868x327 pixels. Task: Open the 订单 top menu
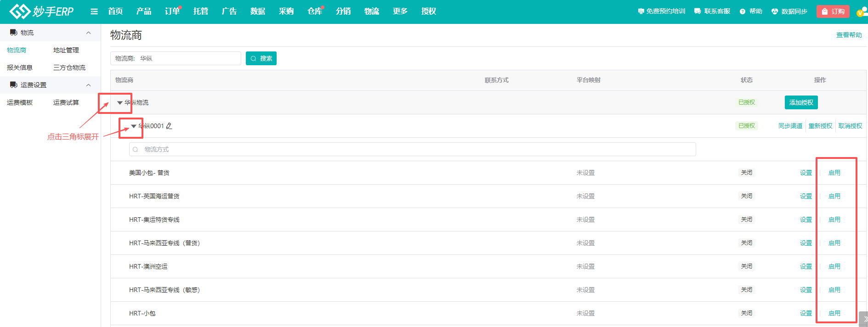pos(172,11)
